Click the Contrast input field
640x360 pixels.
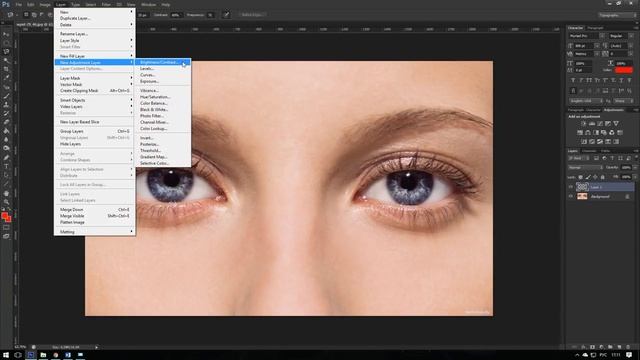tap(176, 15)
